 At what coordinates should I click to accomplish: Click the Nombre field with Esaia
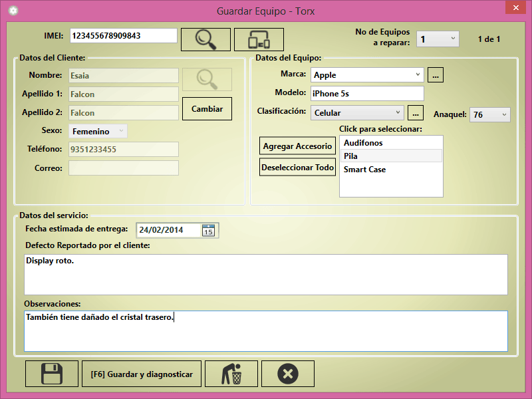[x=124, y=76]
